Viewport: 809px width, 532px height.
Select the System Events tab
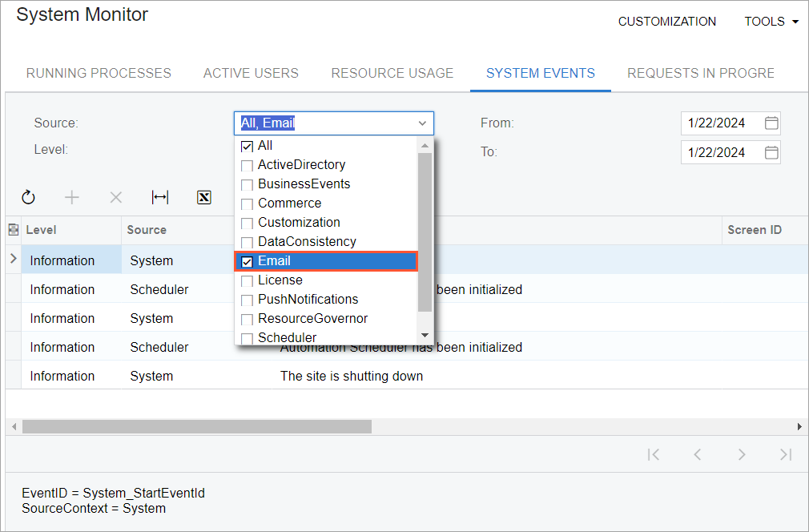(540, 73)
